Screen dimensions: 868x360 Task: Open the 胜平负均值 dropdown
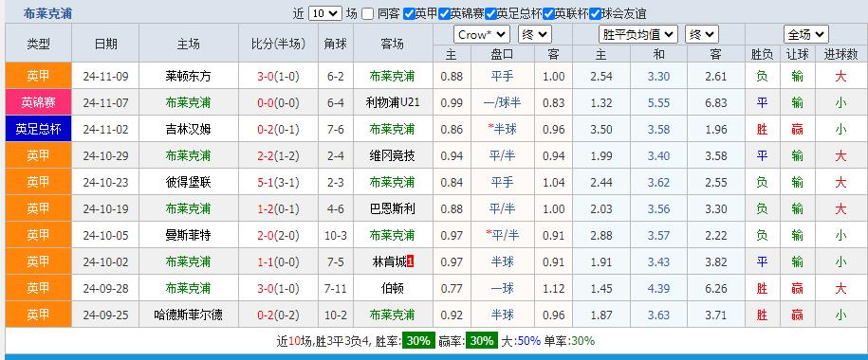click(638, 35)
